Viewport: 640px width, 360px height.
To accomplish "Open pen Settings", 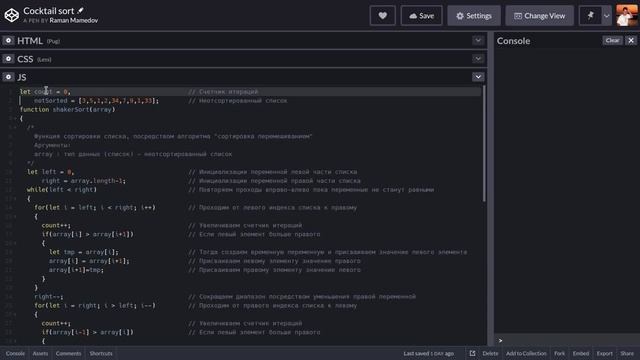I will pos(474,16).
